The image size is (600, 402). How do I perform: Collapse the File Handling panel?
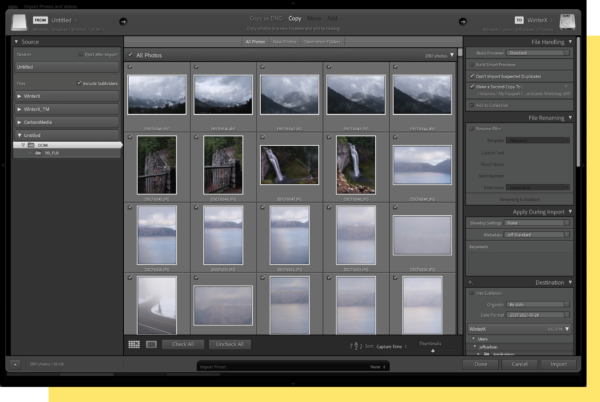[x=570, y=42]
